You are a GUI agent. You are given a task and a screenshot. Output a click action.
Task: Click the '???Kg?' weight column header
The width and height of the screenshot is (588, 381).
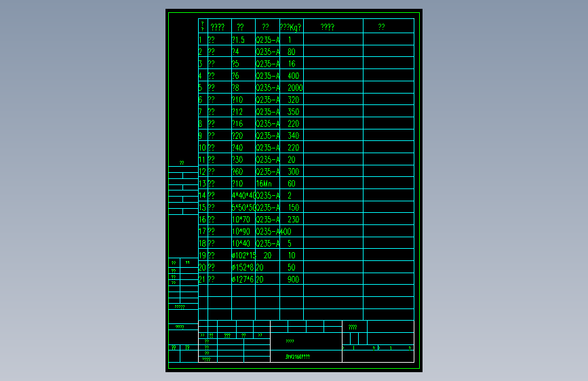point(291,27)
